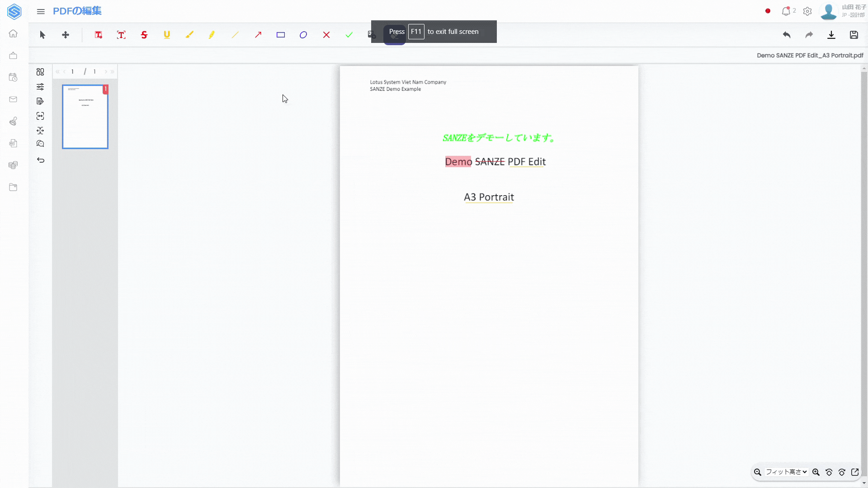Toggle the page thumbnails panel icon
The image size is (868, 488).
(40, 72)
